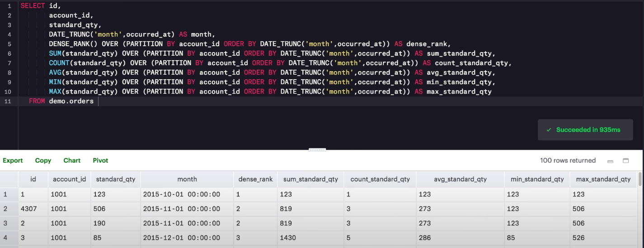Click the pane divider handle above results
Screen dimensions: 644x248
point(317,149)
